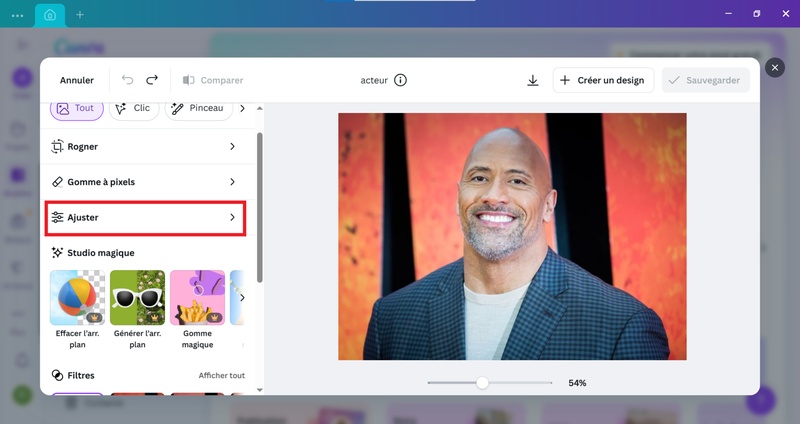Viewport: 800px width, 424px height.
Task: Open the Gomme à pixels option
Action: pos(145,182)
